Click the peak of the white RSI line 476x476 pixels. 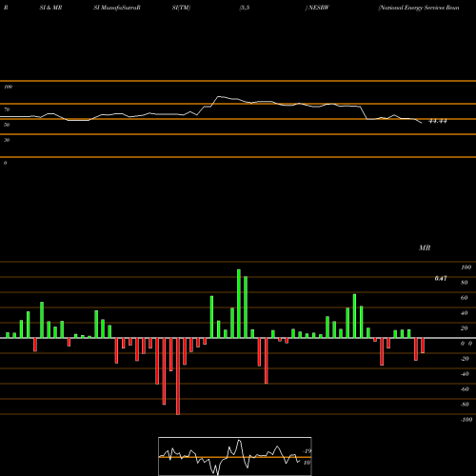pos(219,96)
